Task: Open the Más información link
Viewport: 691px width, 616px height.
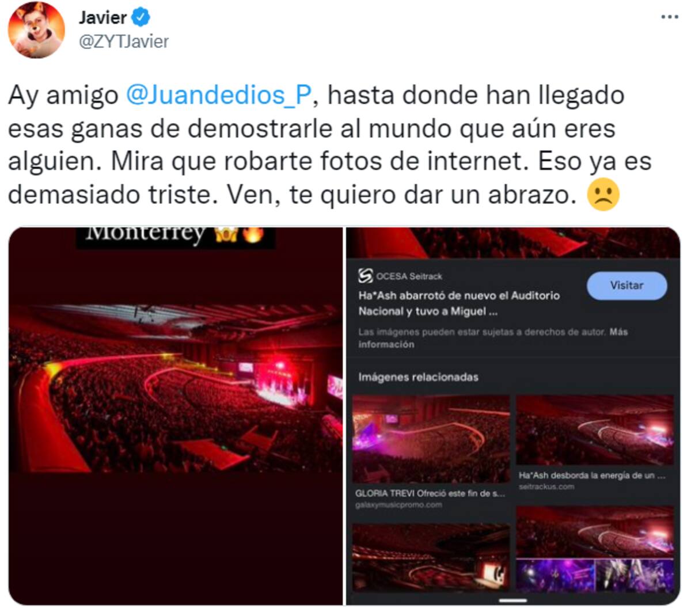Action: coord(493,338)
